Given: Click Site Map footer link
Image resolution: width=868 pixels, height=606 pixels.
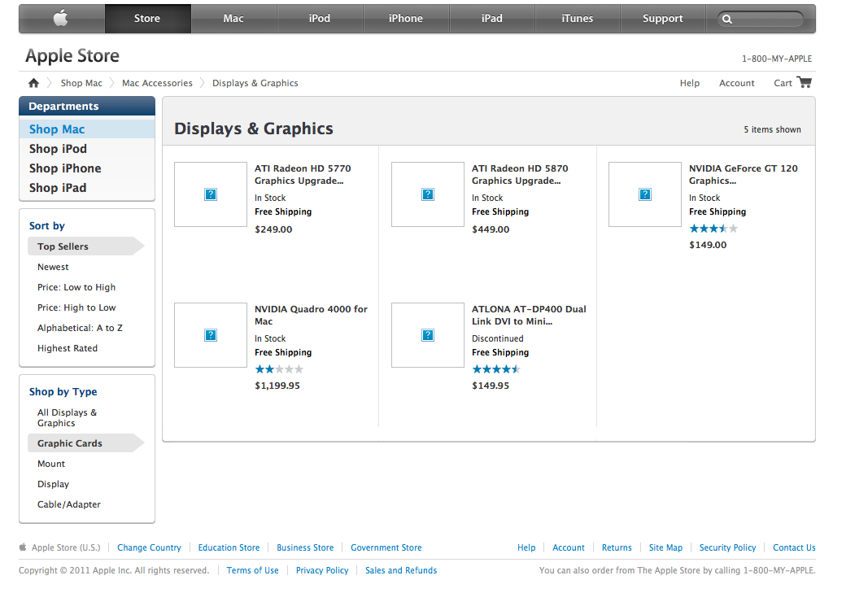Looking at the screenshot, I should click(x=665, y=547).
